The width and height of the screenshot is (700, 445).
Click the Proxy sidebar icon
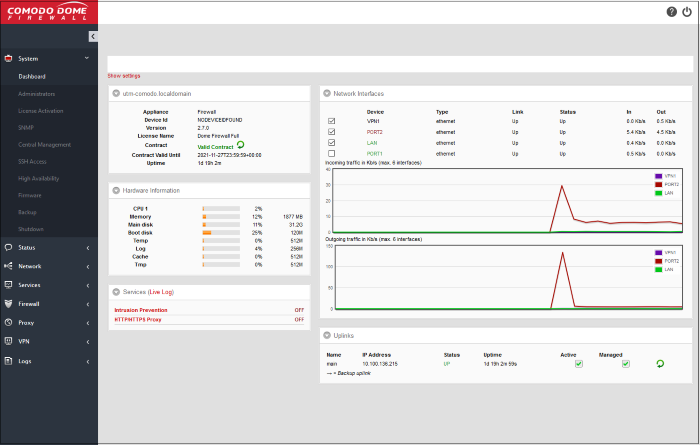pos(9,322)
